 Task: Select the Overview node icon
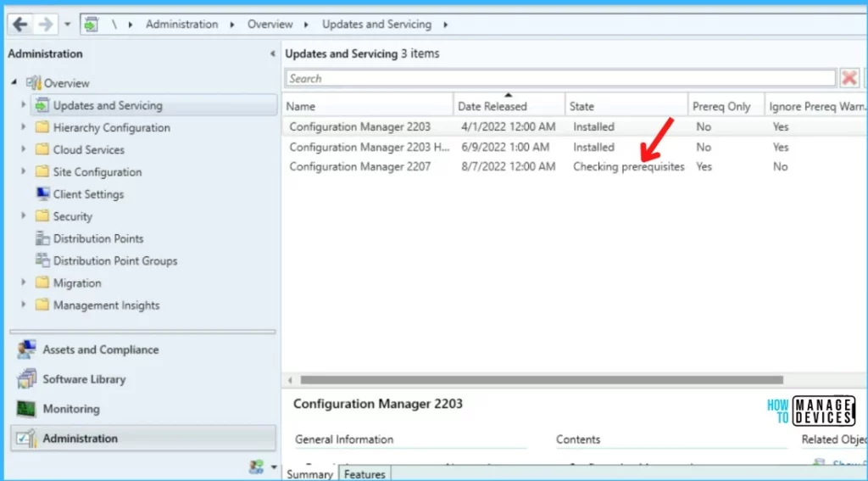coord(34,83)
